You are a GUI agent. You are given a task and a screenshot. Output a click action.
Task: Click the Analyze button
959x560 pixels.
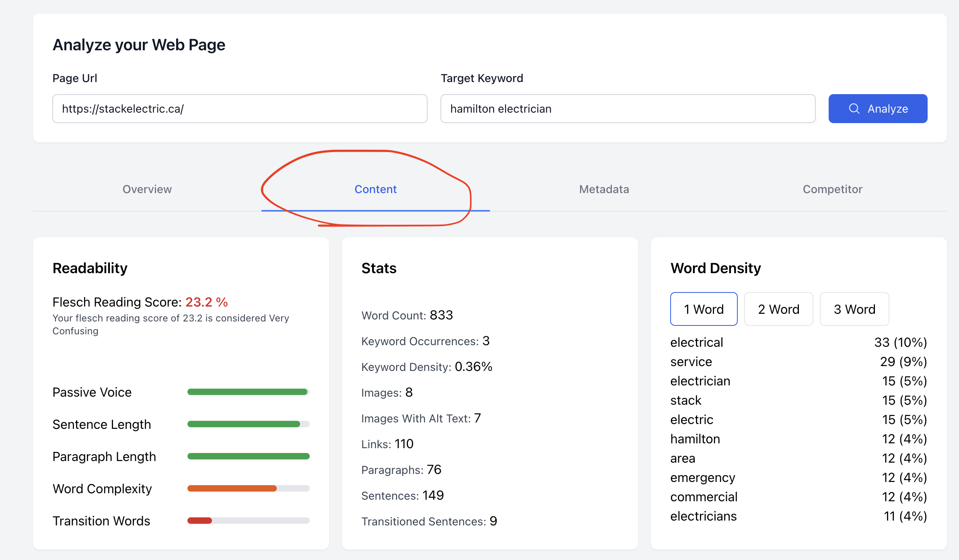[878, 109]
